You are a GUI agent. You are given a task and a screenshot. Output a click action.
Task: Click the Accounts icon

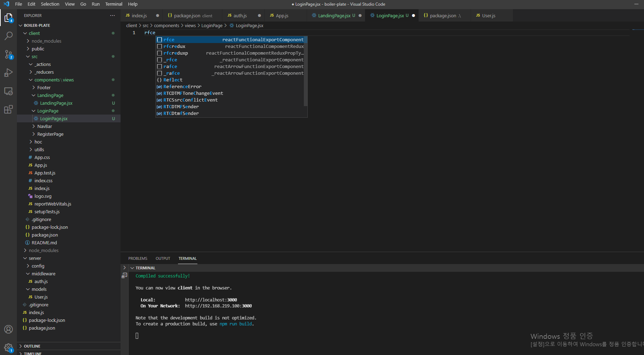(x=8, y=329)
